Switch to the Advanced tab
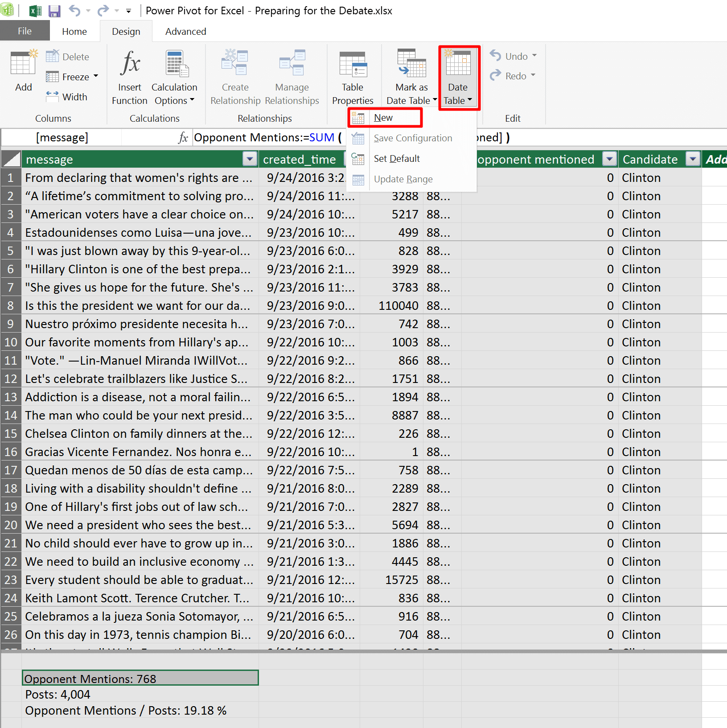This screenshot has height=728, width=727. click(x=186, y=31)
